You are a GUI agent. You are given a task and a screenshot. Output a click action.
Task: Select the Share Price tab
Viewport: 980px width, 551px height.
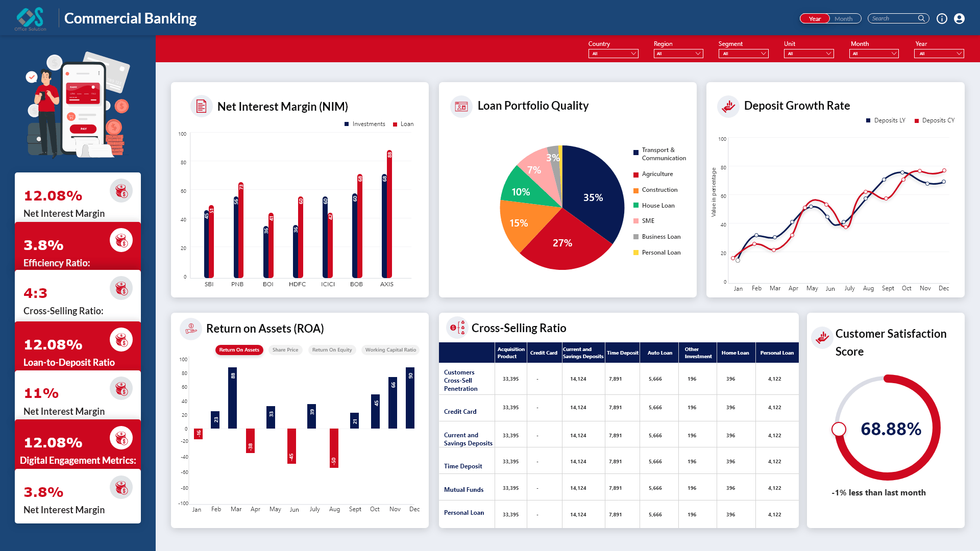coord(285,350)
